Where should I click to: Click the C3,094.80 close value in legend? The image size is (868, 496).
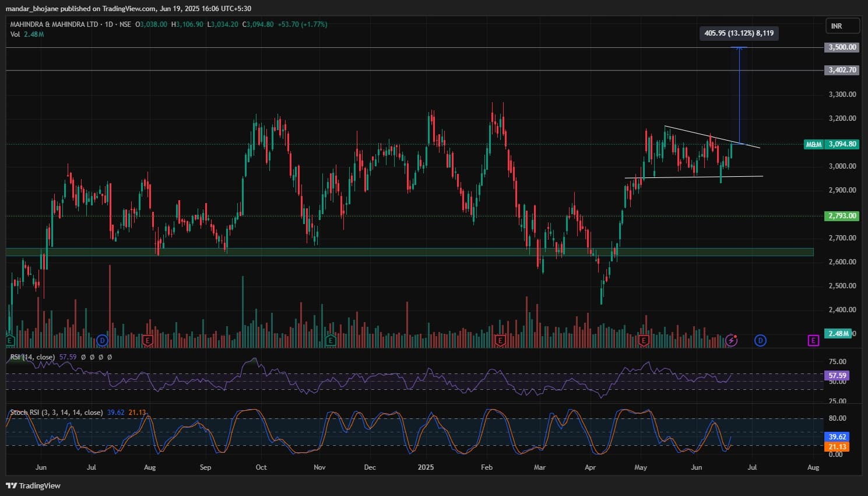[258, 25]
